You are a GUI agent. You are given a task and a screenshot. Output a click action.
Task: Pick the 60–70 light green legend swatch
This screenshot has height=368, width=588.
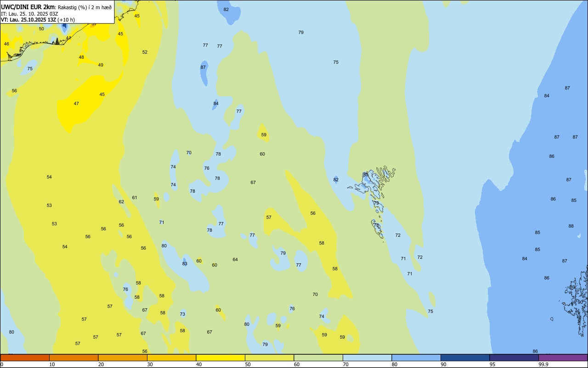[x=318, y=357]
